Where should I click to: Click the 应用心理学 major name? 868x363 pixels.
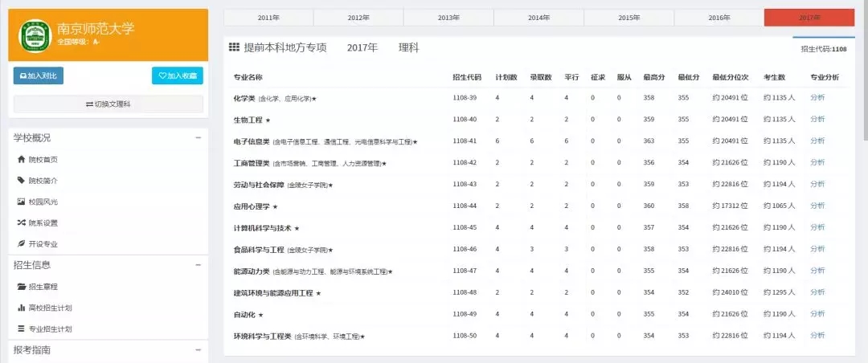click(x=252, y=206)
